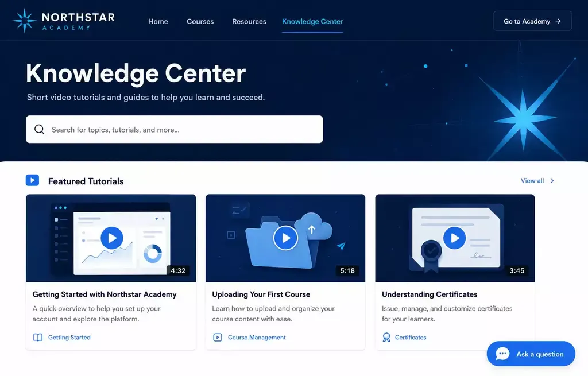Open the certificate document tutorial thumbnail

pos(455,238)
